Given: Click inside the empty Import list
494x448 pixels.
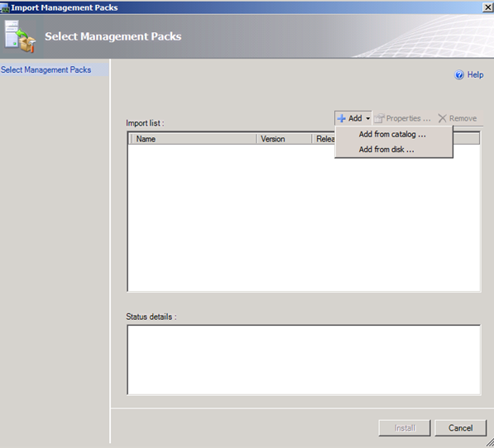Looking at the screenshot, I should click(x=304, y=217).
